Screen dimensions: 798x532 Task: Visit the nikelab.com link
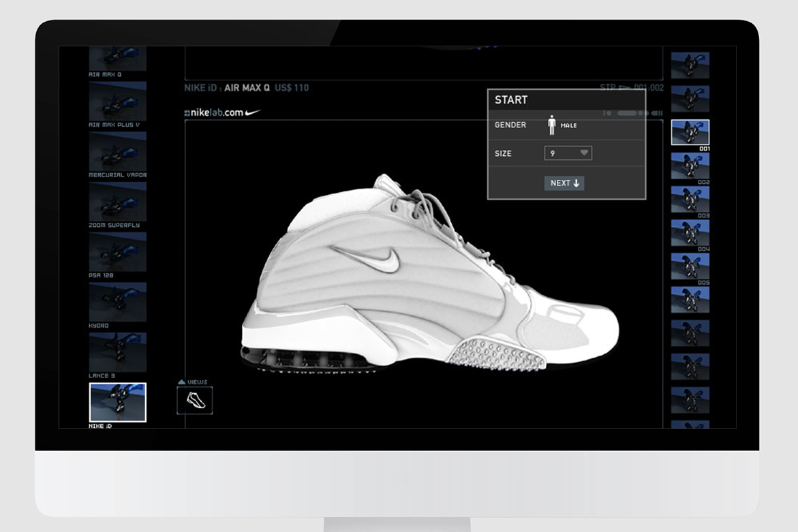[222, 112]
